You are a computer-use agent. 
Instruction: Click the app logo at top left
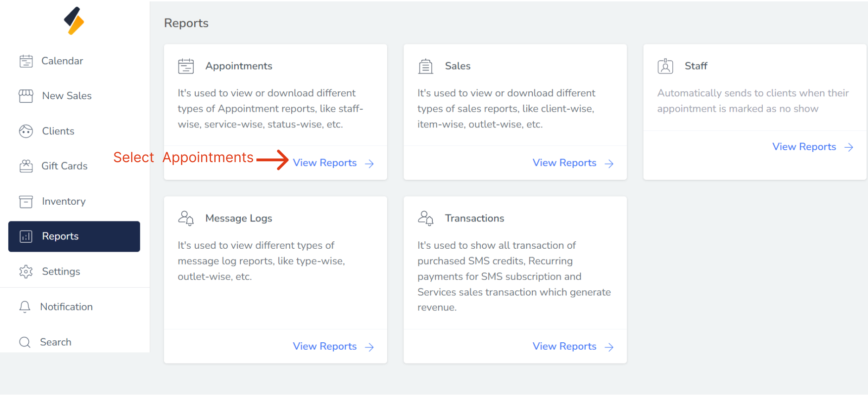[x=74, y=21]
